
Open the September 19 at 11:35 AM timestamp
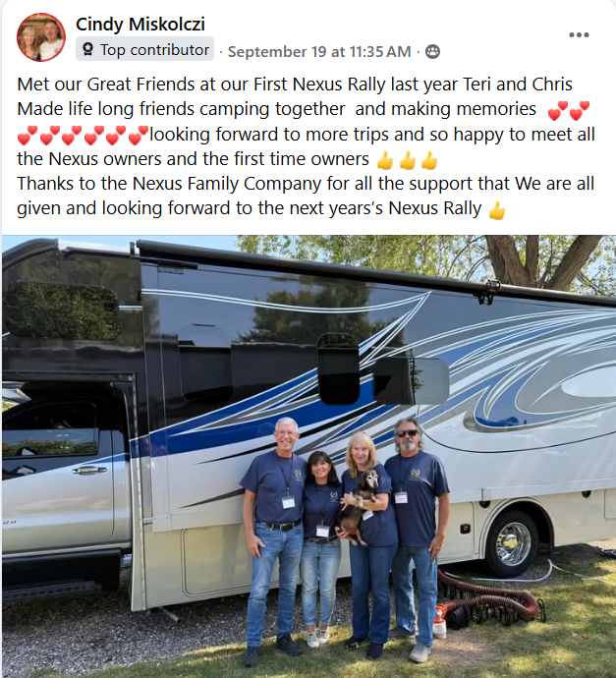point(319,52)
